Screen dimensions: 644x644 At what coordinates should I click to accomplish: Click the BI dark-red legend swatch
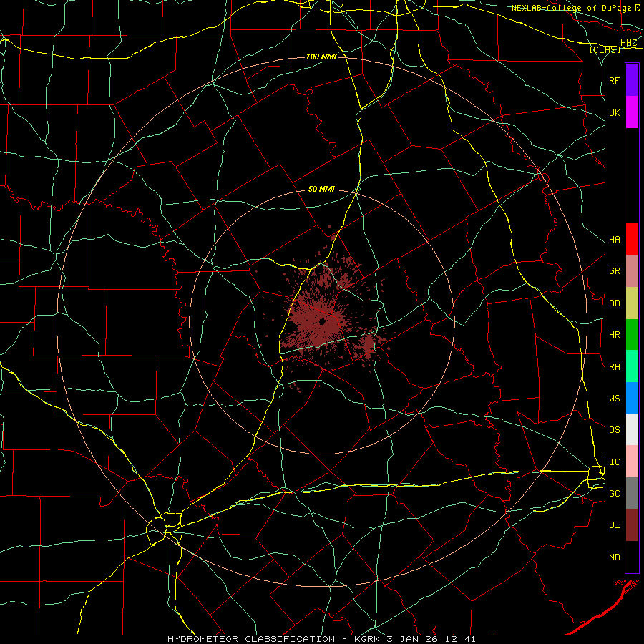[x=632, y=525]
